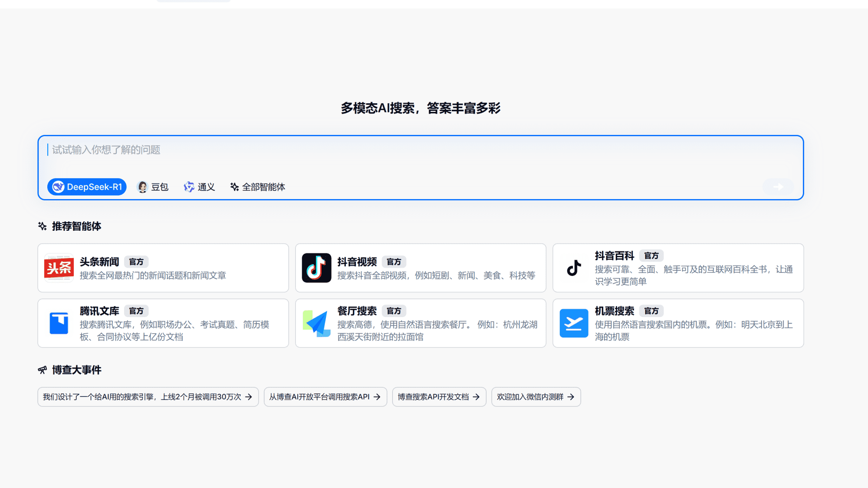The width and height of the screenshot is (868, 488).
Task: Click arrow on 博查搜索API开发文档 chip
Action: (x=476, y=397)
